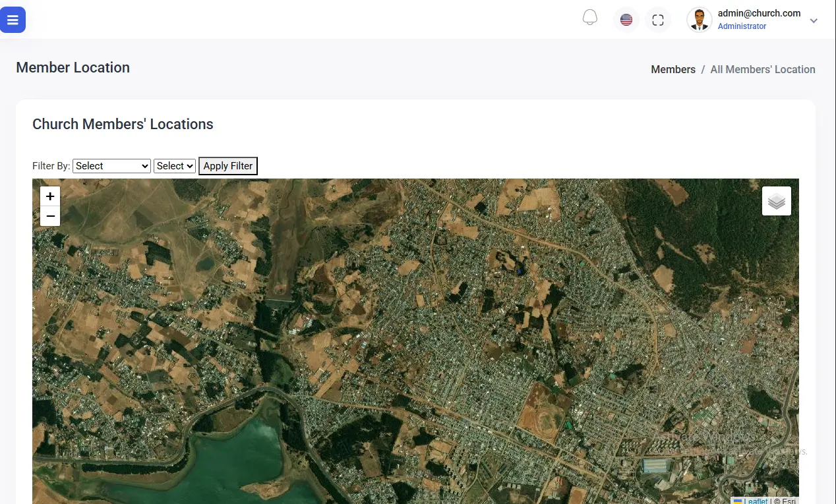This screenshot has width=836, height=504.
Task: Click the admin@church.com username
Action: point(759,13)
